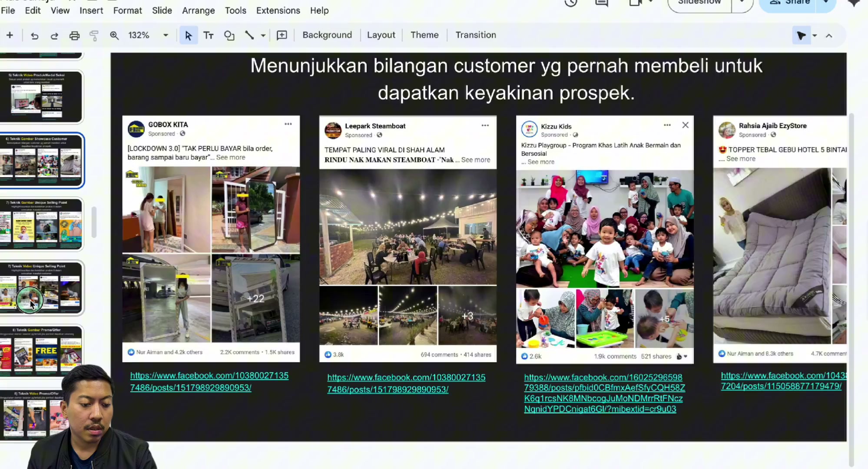Undo the last action
The image size is (868, 469).
coord(35,35)
